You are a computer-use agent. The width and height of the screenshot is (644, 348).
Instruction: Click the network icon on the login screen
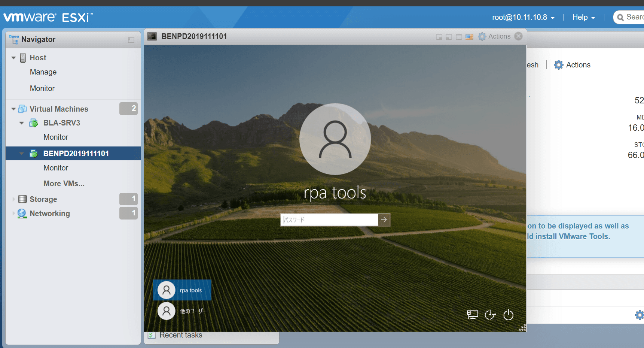tap(472, 315)
